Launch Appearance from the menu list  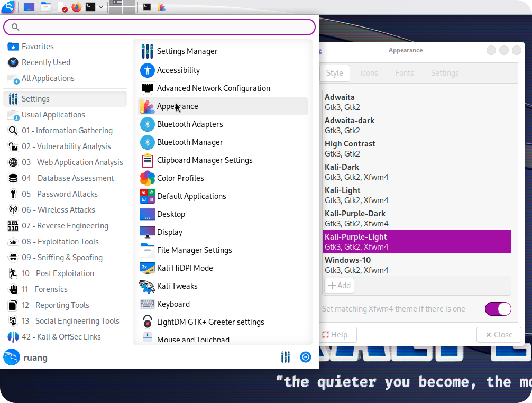click(223, 106)
